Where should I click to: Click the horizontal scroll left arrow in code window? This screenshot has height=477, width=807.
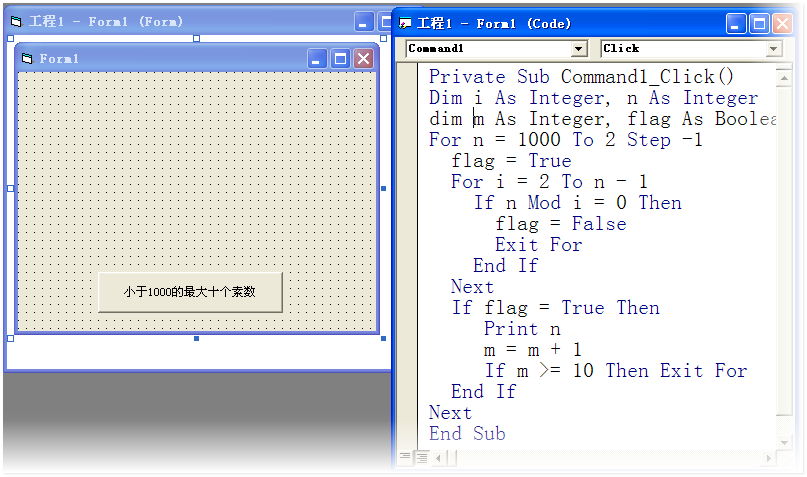438,457
